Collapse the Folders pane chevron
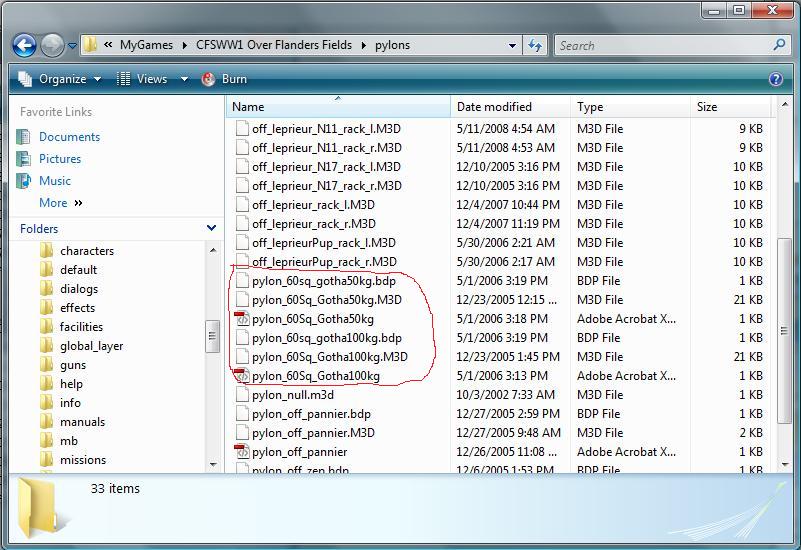The height and width of the screenshot is (550, 801). [x=211, y=228]
